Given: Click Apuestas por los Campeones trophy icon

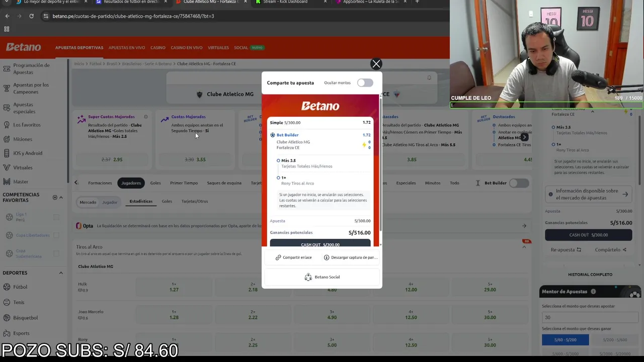Looking at the screenshot, I should point(7,88).
